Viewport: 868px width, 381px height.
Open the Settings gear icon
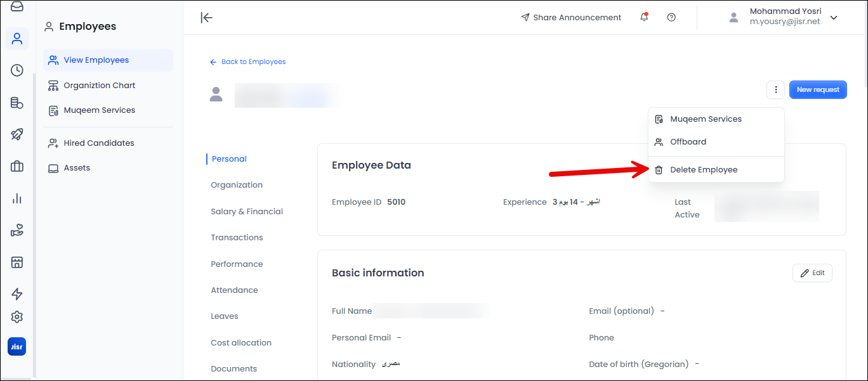(x=17, y=316)
